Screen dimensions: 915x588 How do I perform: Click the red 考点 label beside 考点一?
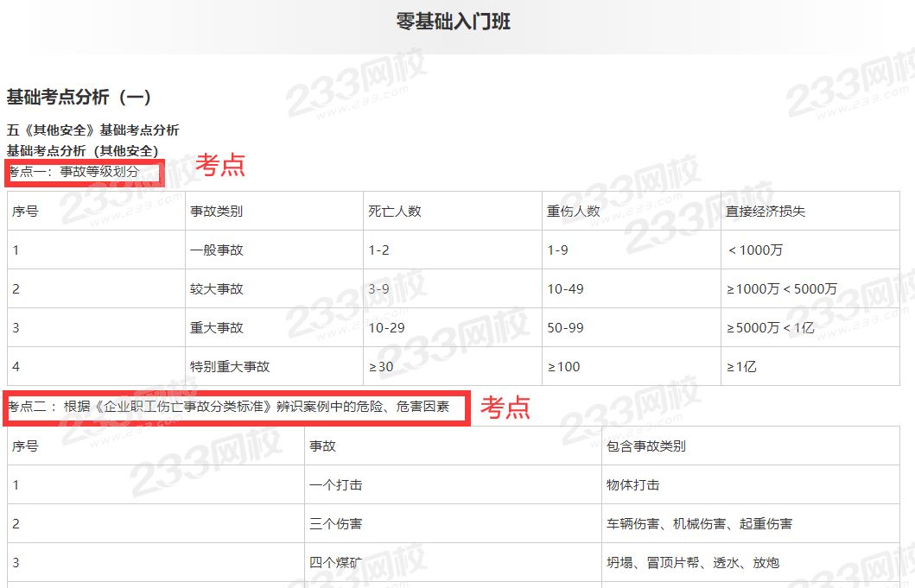(x=220, y=165)
